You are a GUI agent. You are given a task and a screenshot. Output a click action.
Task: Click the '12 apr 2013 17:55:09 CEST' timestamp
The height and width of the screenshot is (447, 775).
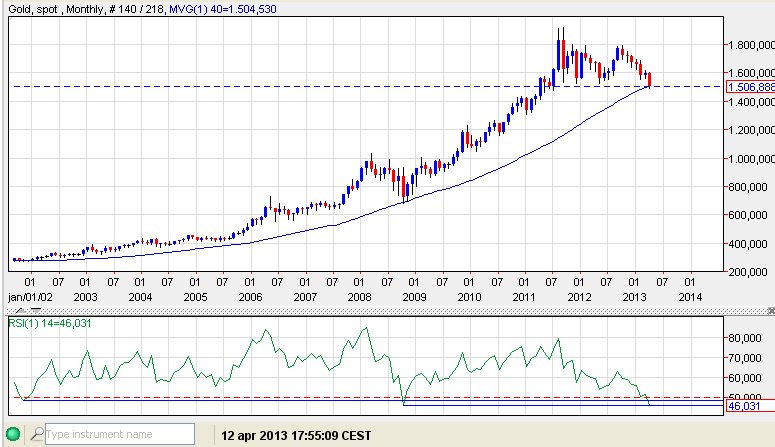296,436
